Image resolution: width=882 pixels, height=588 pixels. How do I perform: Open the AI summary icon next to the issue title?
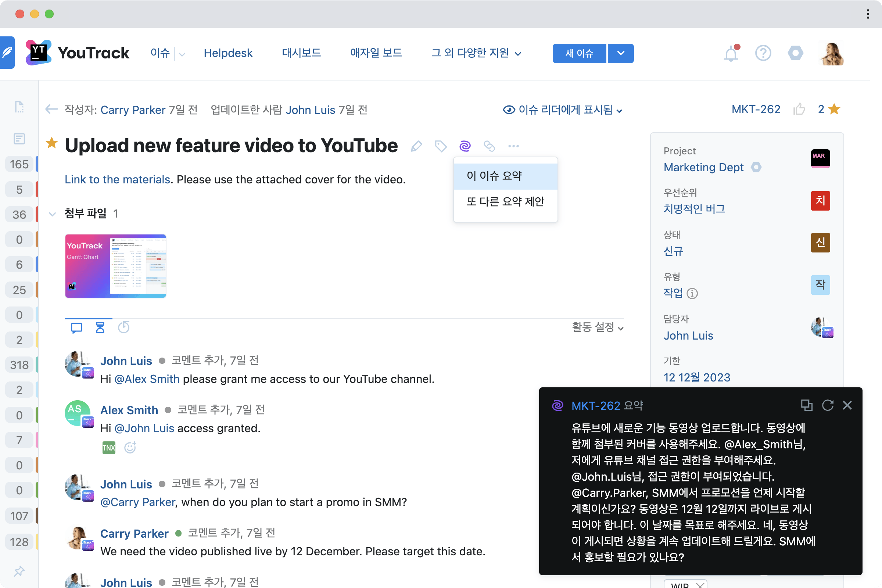coord(465,146)
